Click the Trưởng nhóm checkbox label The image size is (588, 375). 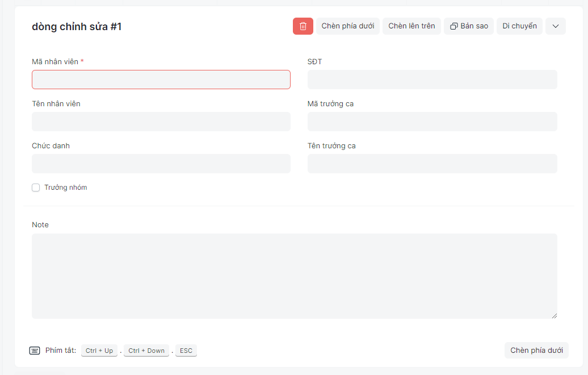coord(65,188)
